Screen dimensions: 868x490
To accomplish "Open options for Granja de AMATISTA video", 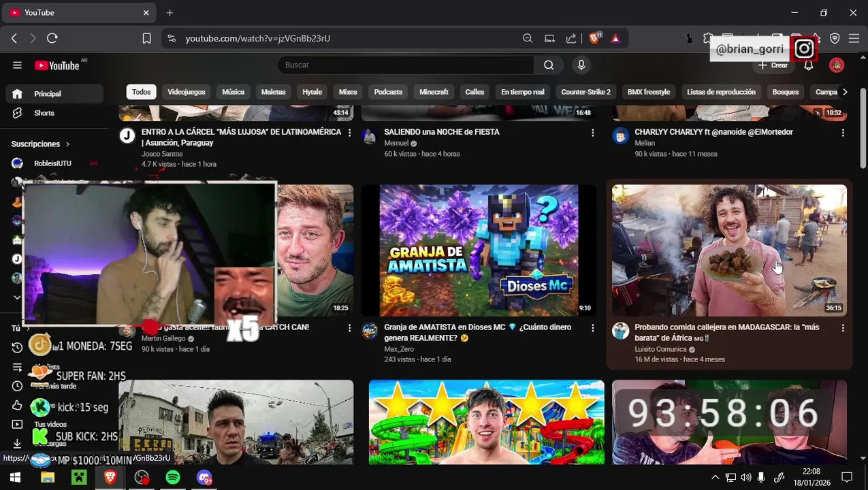I will pos(592,328).
